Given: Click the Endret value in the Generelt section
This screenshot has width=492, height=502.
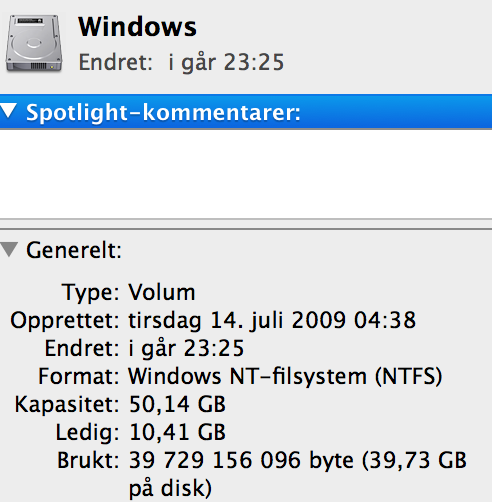Looking at the screenshot, I should click(x=186, y=349).
